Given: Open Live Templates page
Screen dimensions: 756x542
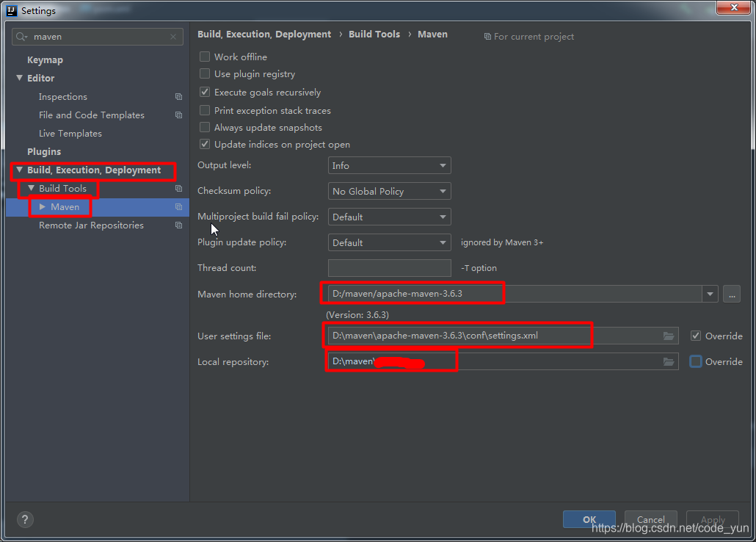Looking at the screenshot, I should (70, 133).
